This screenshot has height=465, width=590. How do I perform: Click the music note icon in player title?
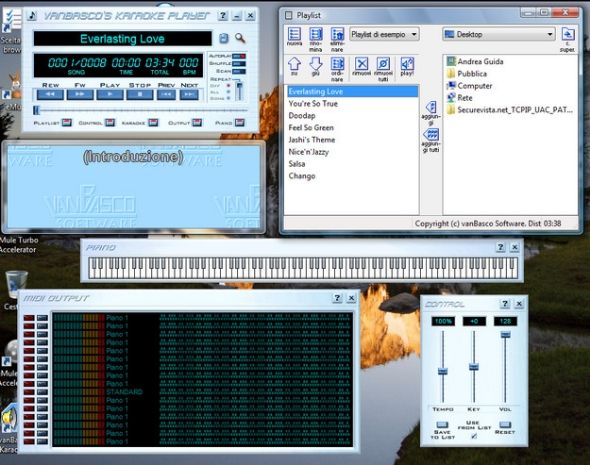click(32, 15)
